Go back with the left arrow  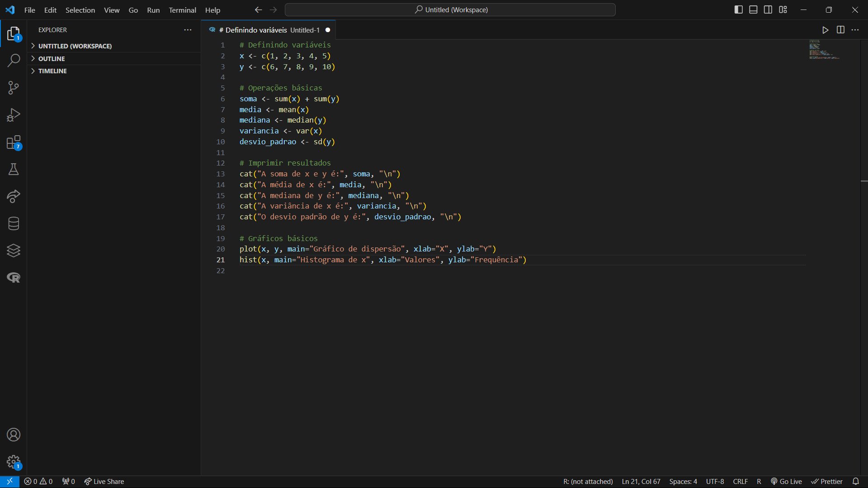(258, 9)
